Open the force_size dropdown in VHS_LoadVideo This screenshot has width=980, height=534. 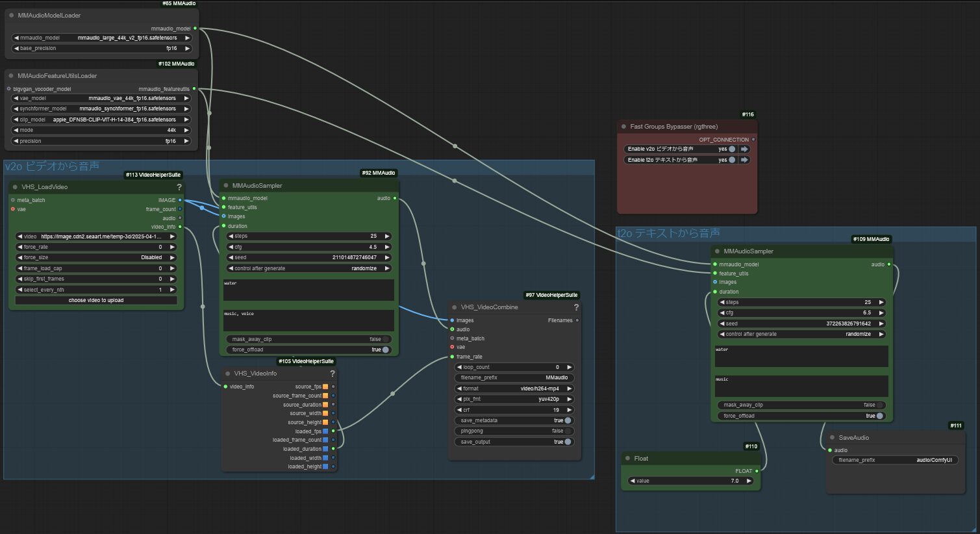click(95, 257)
